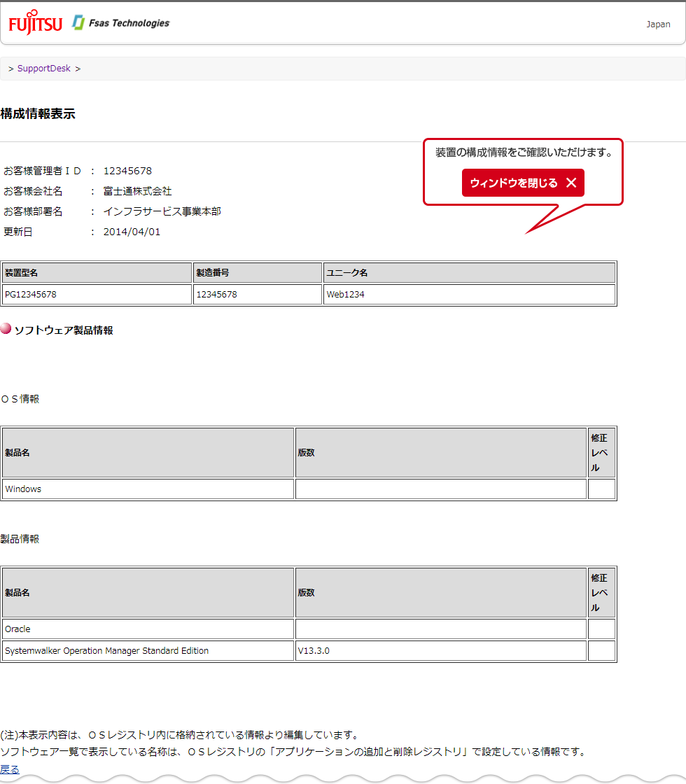Select the お客様会社名 label
This screenshot has width=686, height=784.
pyautogui.click(x=33, y=192)
